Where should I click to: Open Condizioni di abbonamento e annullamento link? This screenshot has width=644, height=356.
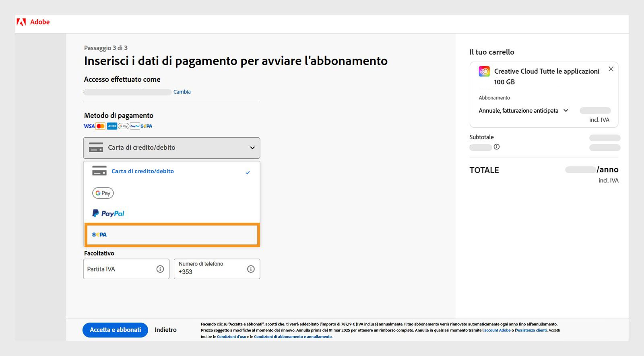pos(293,337)
